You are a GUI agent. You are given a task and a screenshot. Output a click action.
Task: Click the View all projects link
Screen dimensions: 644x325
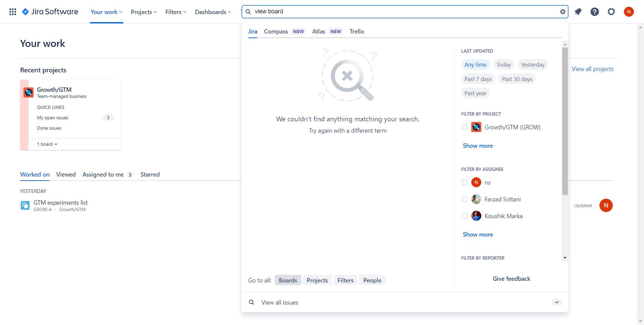click(x=592, y=69)
